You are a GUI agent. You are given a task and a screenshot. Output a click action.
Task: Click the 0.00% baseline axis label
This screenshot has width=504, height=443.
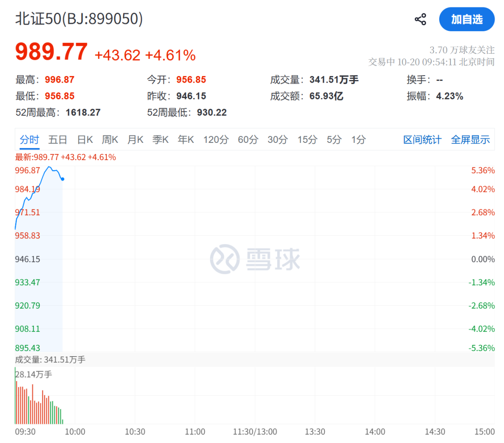483,259
